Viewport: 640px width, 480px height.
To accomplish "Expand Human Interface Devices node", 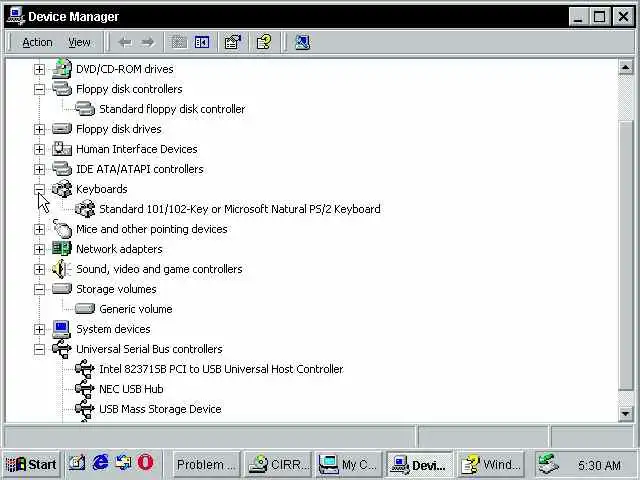I will pos(39,149).
